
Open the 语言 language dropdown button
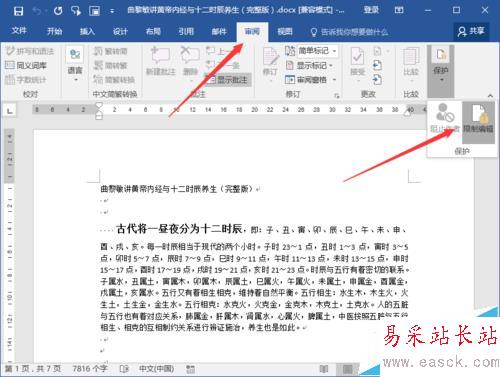[x=75, y=65]
